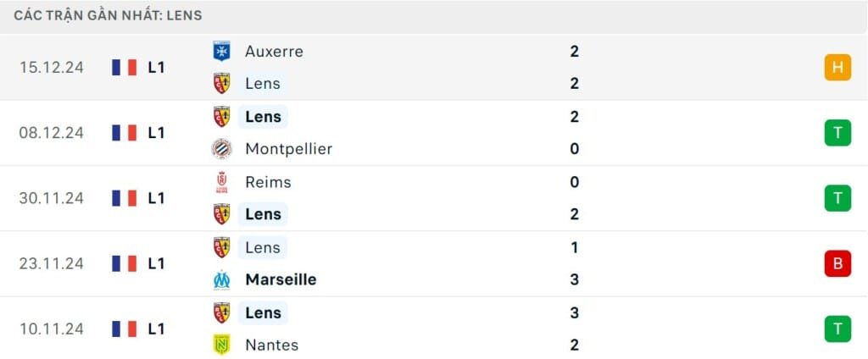The image size is (868, 359).
Task: Click the L1 league label for 30.11.24
Action: [156, 198]
